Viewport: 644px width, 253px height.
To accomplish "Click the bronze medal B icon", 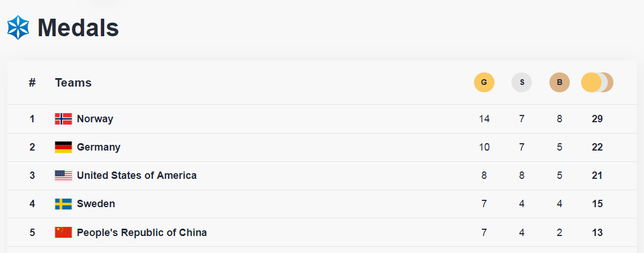I will click(559, 83).
